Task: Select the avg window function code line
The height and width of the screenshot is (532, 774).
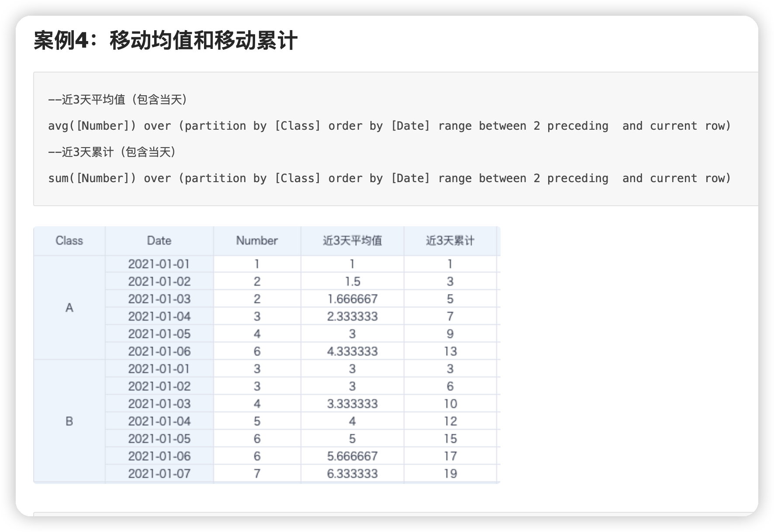Action: 389,126
